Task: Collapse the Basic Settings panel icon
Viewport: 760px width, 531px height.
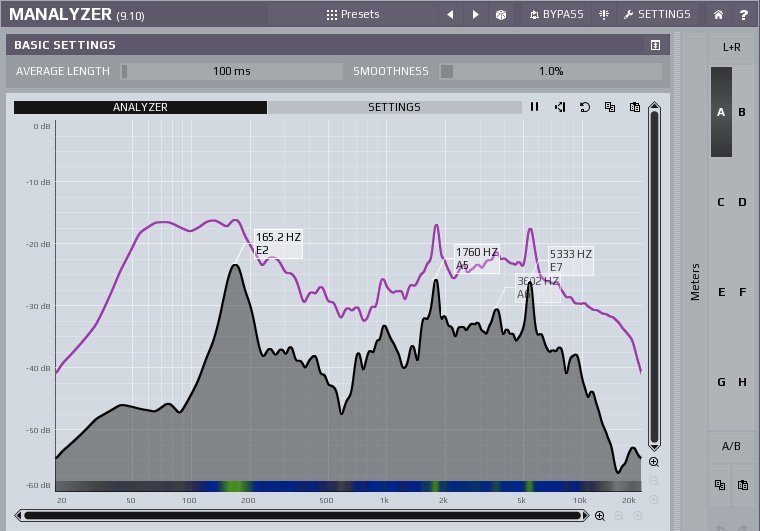Action: pyautogui.click(x=655, y=45)
